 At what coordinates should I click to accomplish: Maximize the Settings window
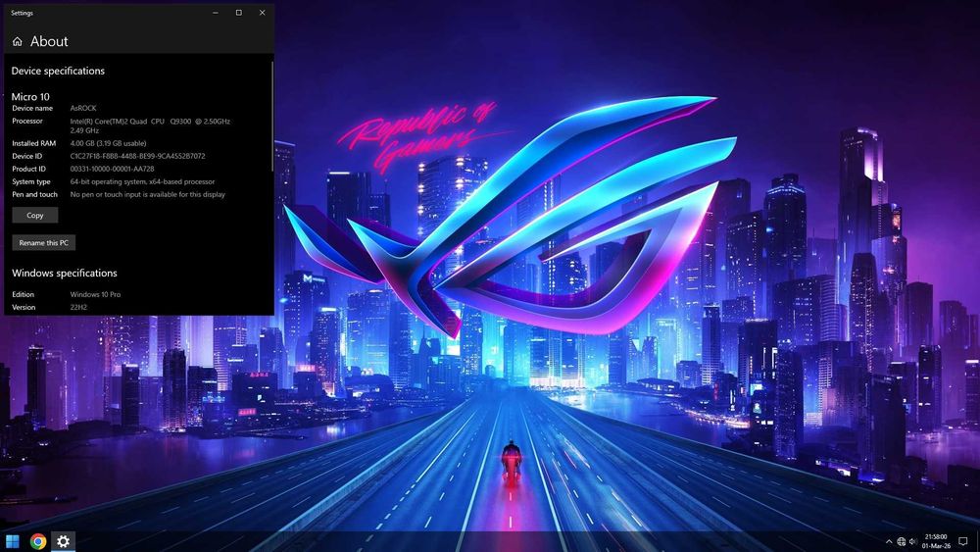tap(239, 13)
